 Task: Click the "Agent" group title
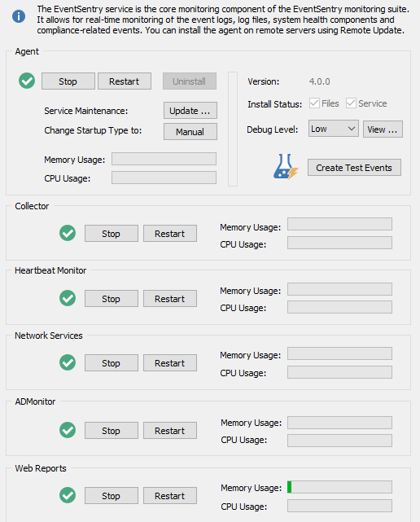pyautogui.click(x=27, y=51)
